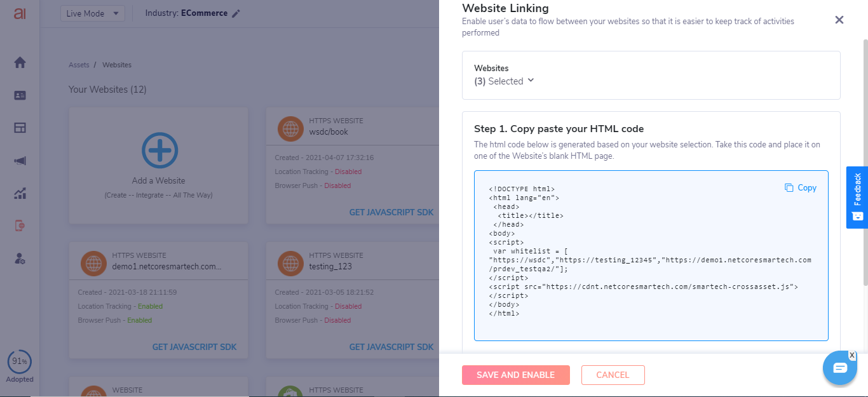Click wsdc/book Location Tracking Disabled status
This screenshot has height=397, width=868.
(348, 172)
